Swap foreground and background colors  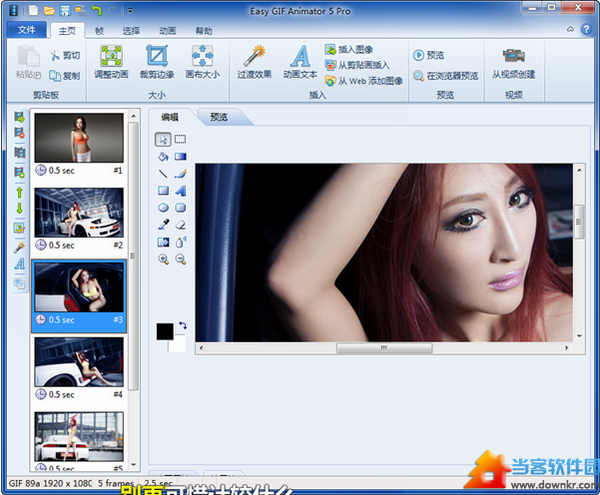coord(182,325)
